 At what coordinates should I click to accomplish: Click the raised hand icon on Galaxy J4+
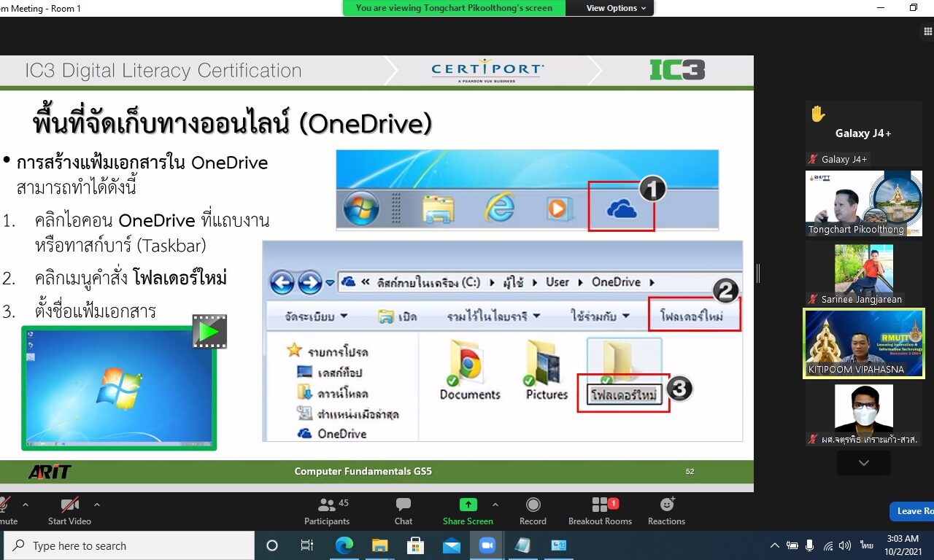pyautogui.click(x=817, y=114)
